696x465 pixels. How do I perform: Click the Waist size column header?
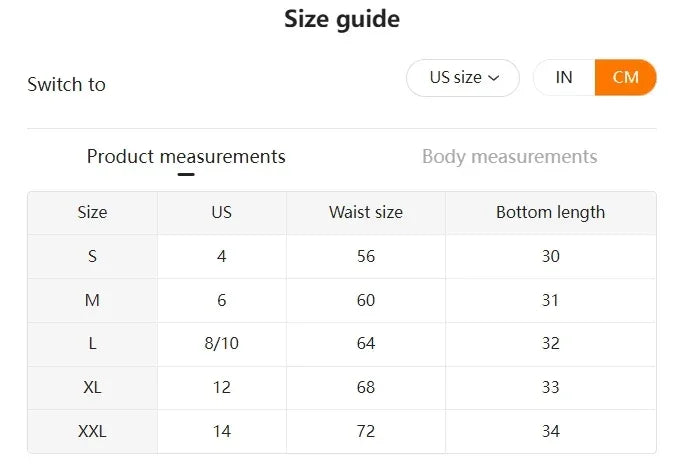click(x=366, y=213)
